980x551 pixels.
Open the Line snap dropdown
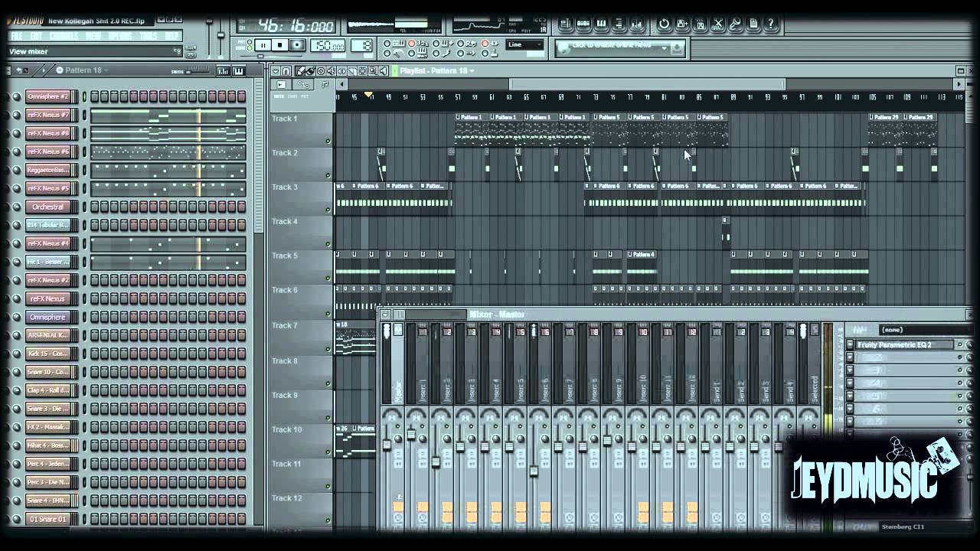coord(524,44)
